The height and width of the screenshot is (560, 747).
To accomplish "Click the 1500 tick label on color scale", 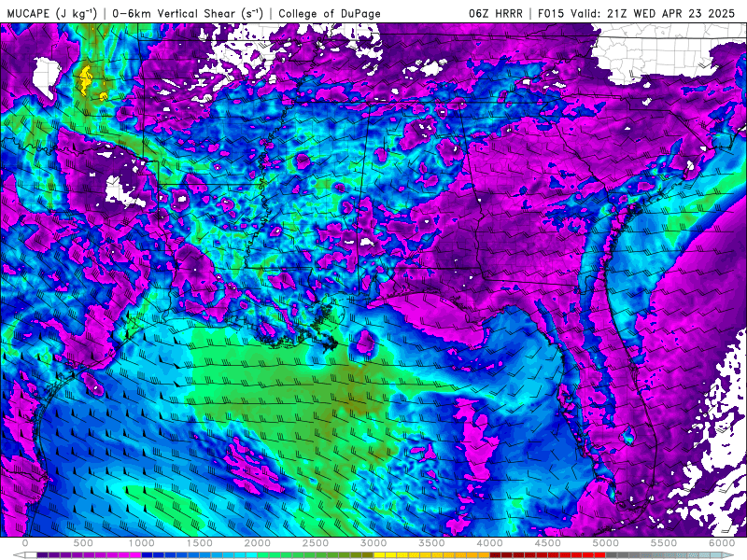I will click(x=200, y=543).
